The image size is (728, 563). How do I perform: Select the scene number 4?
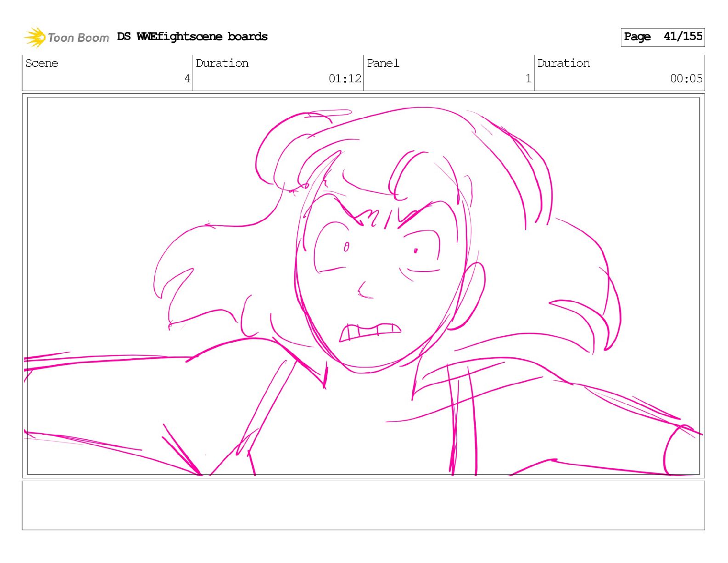click(187, 79)
